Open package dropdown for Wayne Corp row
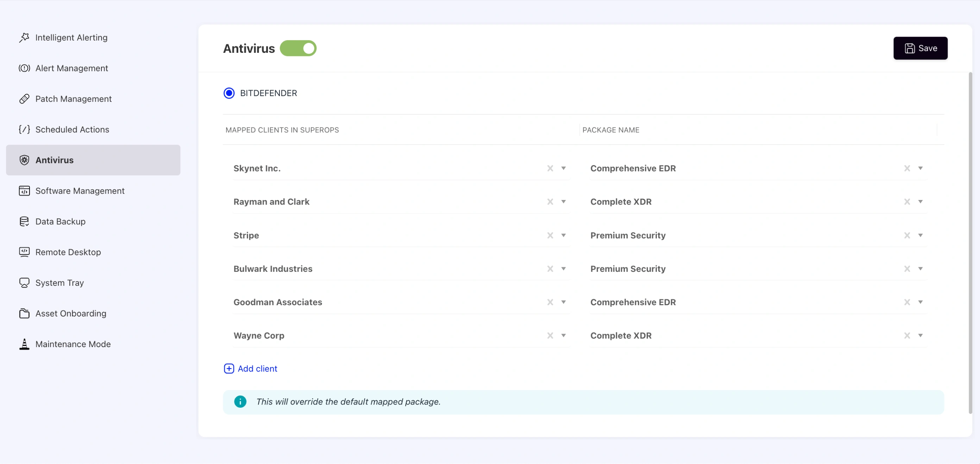 tap(920, 336)
